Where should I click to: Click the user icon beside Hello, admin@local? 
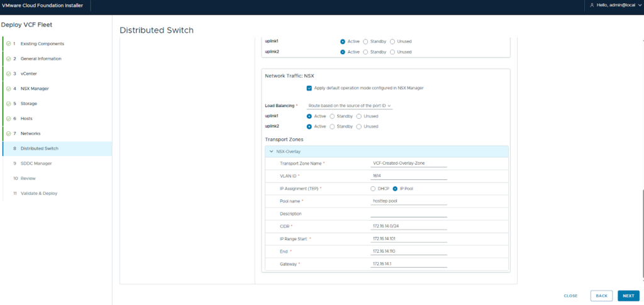pos(592,5)
